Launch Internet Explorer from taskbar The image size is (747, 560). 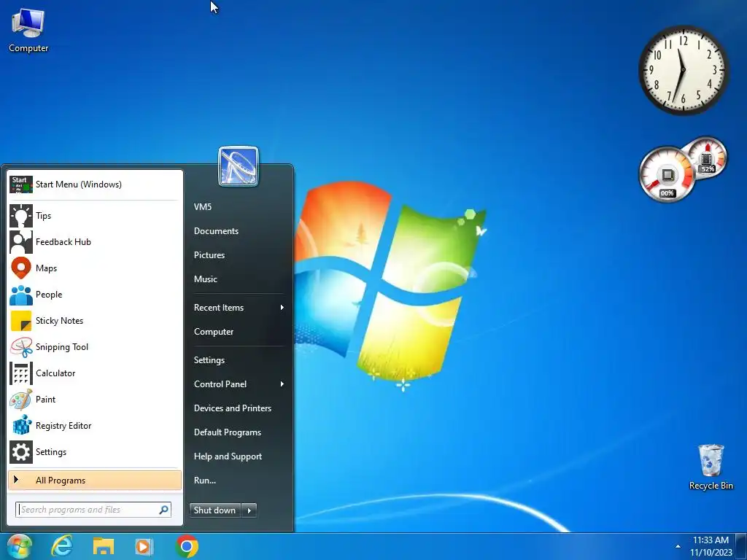pyautogui.click(x=62, y=546)
